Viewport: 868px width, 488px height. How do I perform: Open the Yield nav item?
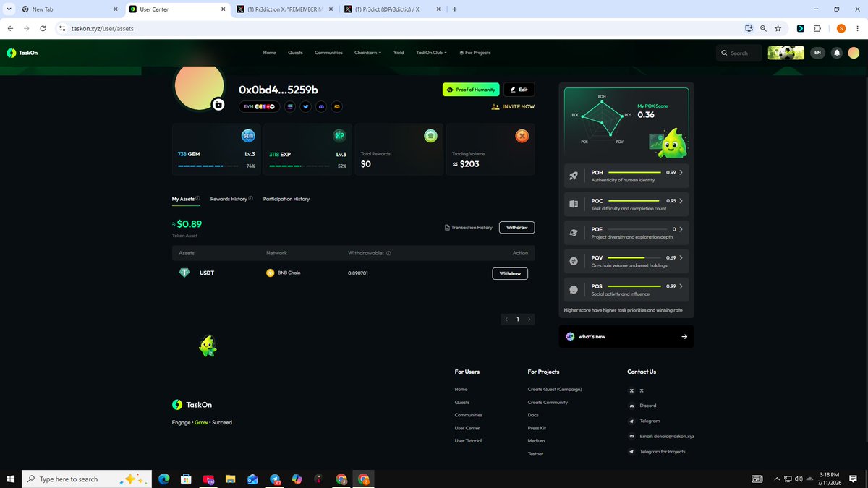[399, 53]
